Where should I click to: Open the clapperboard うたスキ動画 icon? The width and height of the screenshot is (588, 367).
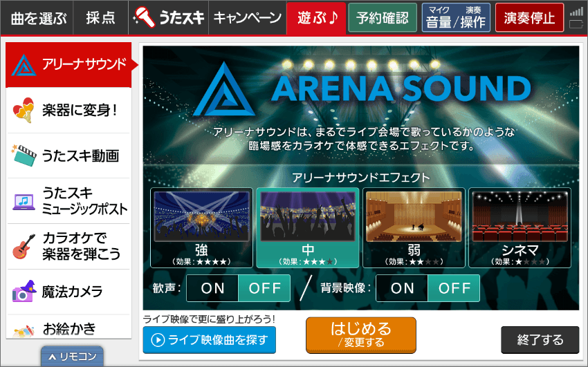tap(24, 155)
